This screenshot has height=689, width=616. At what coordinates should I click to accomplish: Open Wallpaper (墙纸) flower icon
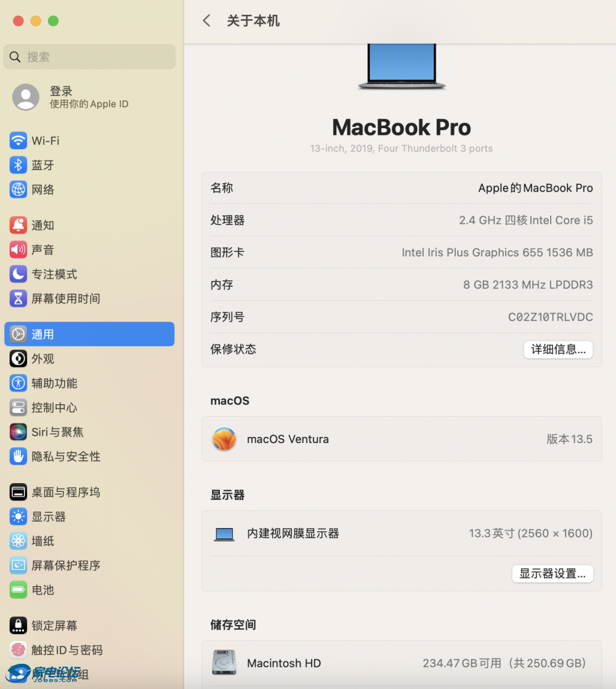(x=18, y=541)
